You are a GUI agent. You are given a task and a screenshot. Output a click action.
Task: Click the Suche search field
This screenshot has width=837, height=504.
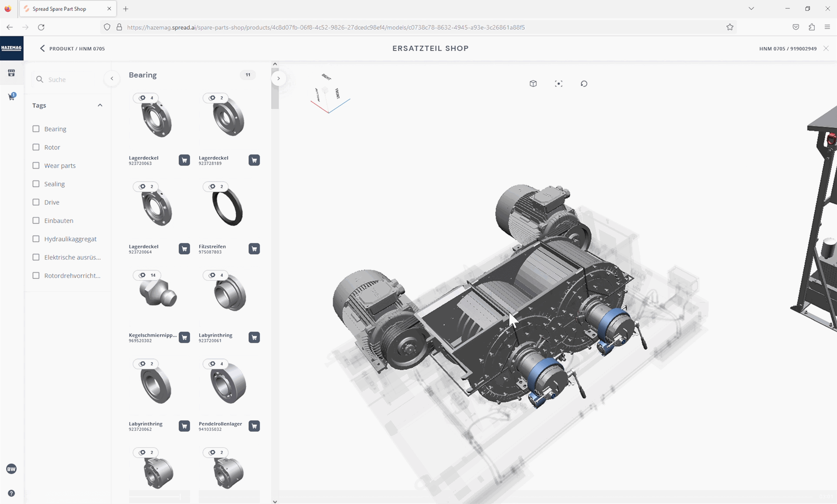click(72, 79)
